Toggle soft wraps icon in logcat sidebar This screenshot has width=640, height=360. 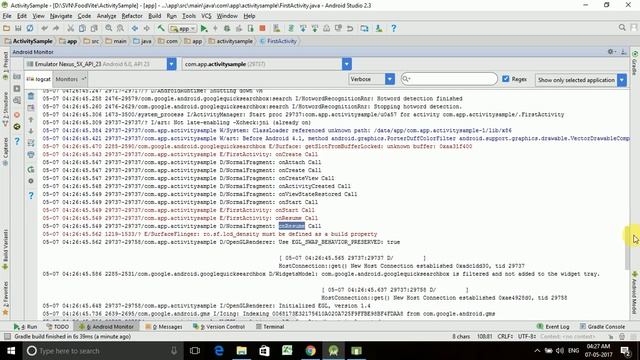point(31,143)
